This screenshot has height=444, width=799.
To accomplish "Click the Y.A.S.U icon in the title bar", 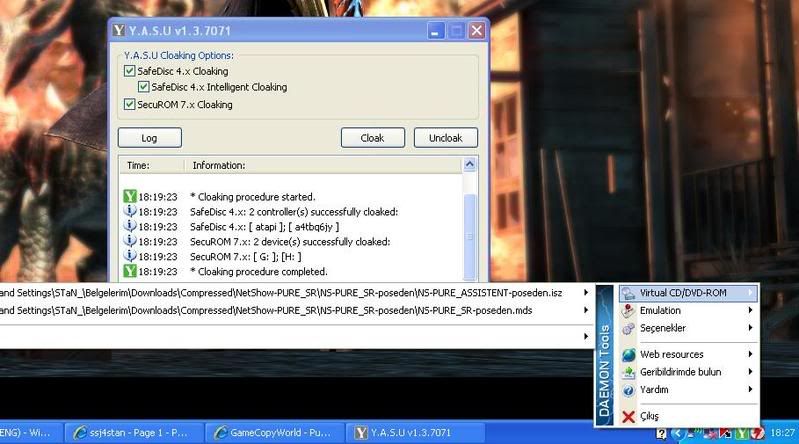I will (x=119, y=30).
